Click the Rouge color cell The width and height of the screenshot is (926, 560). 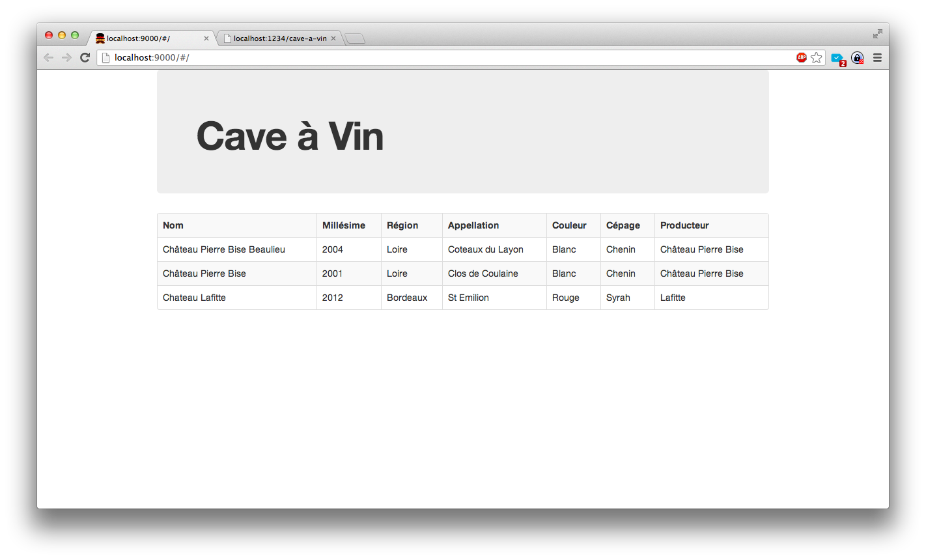click(x=574, y=298)
